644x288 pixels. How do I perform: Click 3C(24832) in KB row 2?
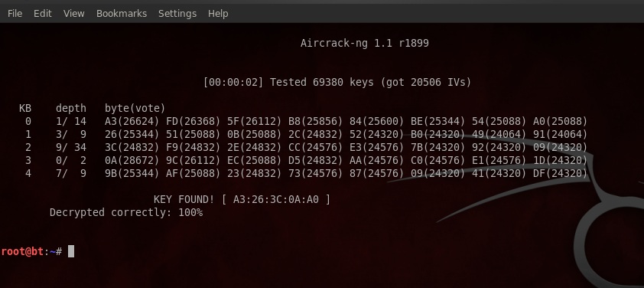(132, 147)
